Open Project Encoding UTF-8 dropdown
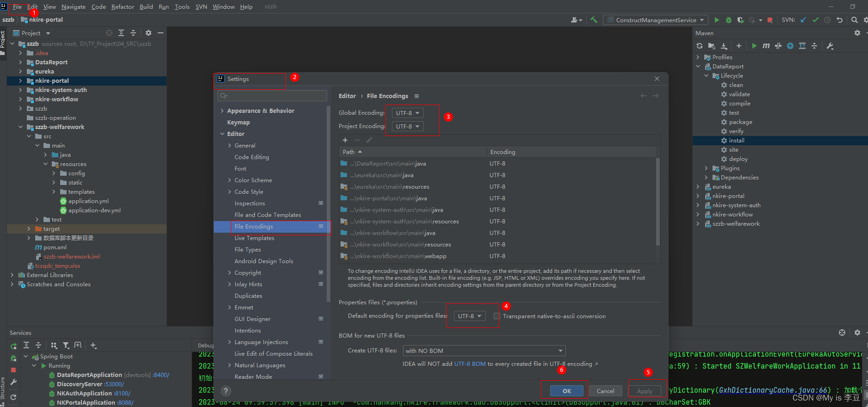This screenshot has height=407, width=868. (408, 126)
